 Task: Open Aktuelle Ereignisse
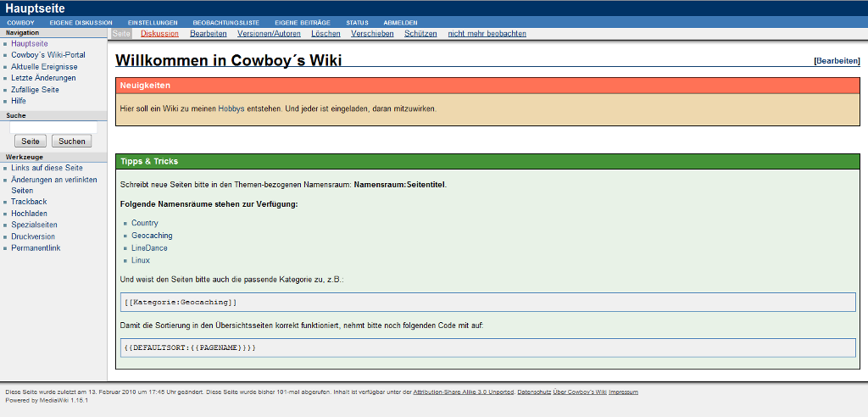coord(44,66)
